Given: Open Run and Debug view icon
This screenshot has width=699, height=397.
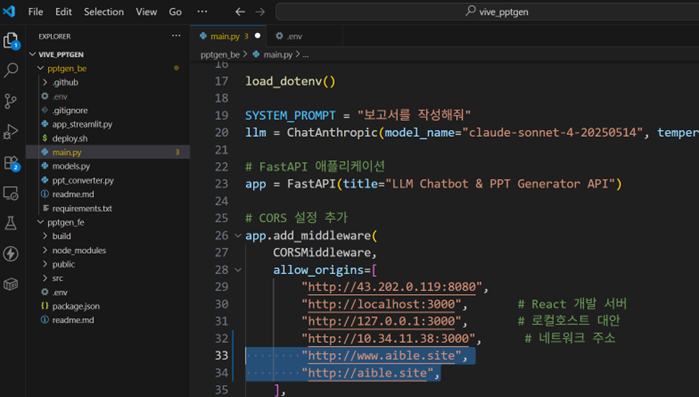Looking at the screenshot, I should [11, 132].
